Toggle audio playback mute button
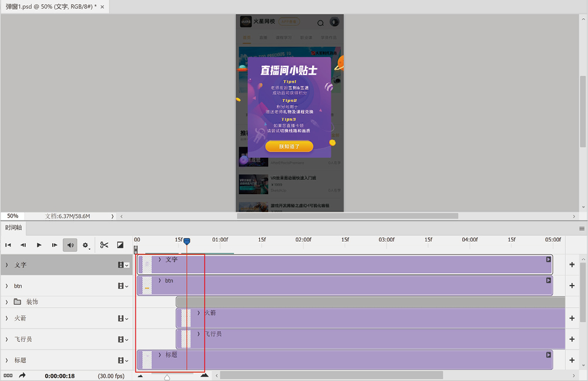The image size is (588, 381). pyautogui.click(x=70, y=245)
